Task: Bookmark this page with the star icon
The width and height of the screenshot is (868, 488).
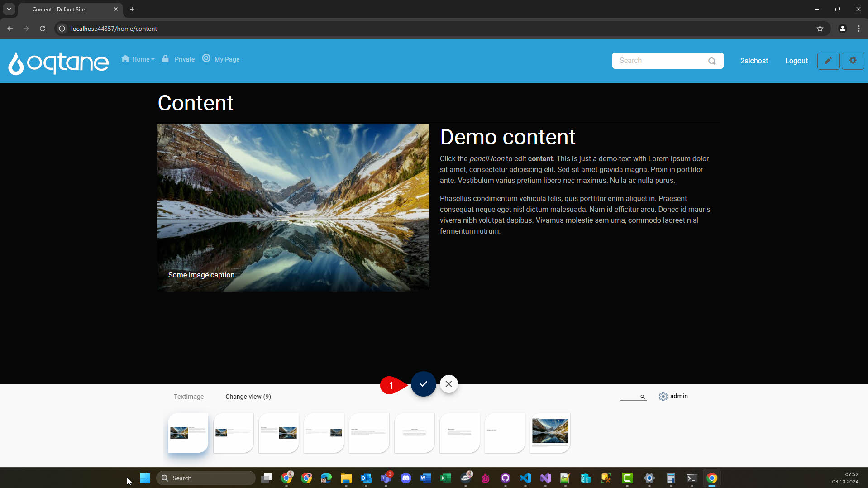Action: point(820,29)
